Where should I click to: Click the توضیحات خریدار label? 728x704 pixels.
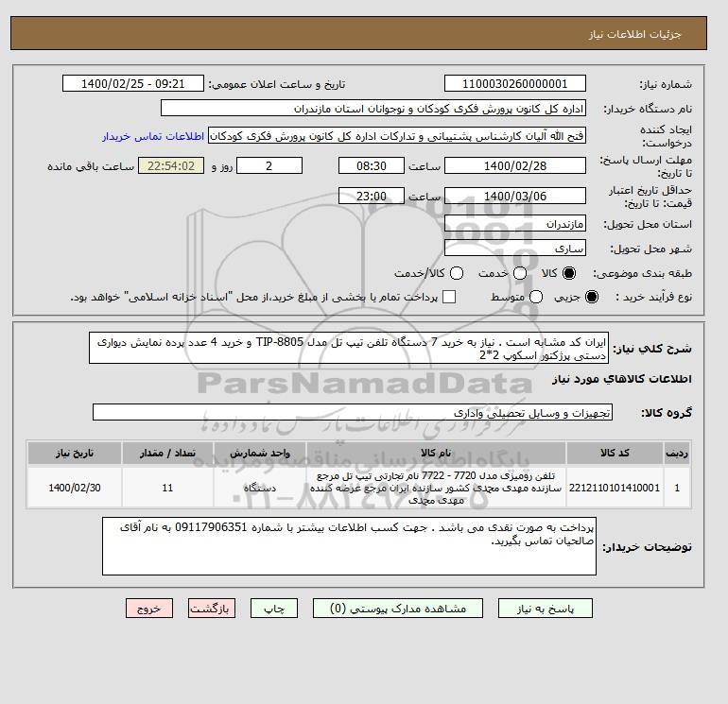pyautogui.click(x=648, y=547)
